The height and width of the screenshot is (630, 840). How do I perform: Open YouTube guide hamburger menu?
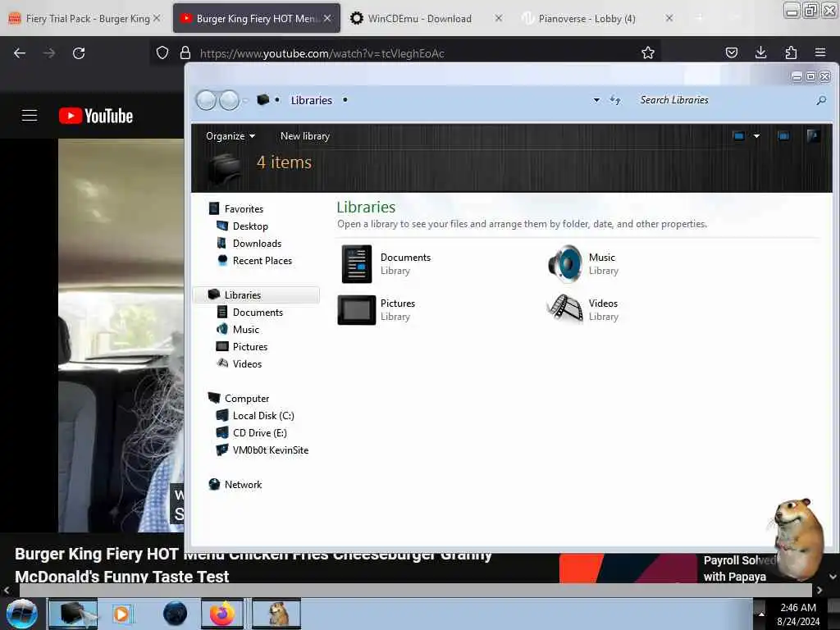click(x=30, y=115)
